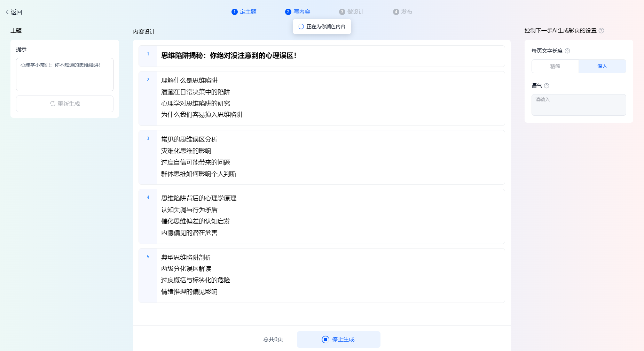Go to 做设计 step

tap(355, 12)
